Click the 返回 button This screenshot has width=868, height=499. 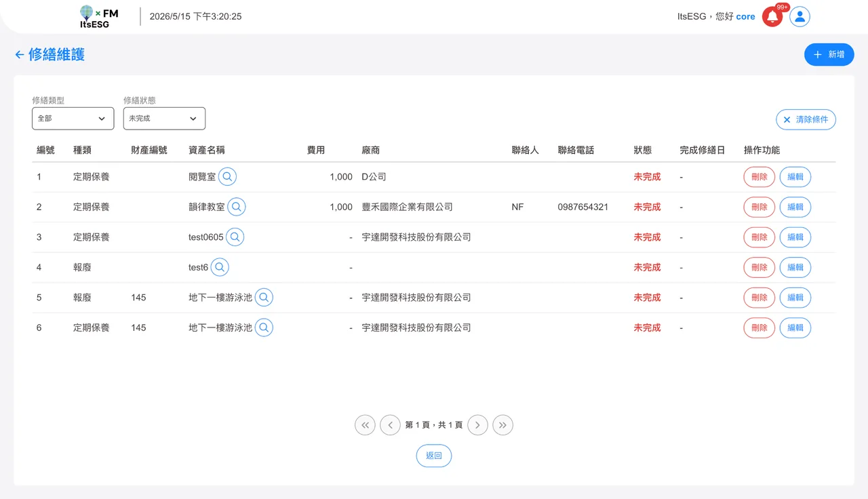pos(434,456)
